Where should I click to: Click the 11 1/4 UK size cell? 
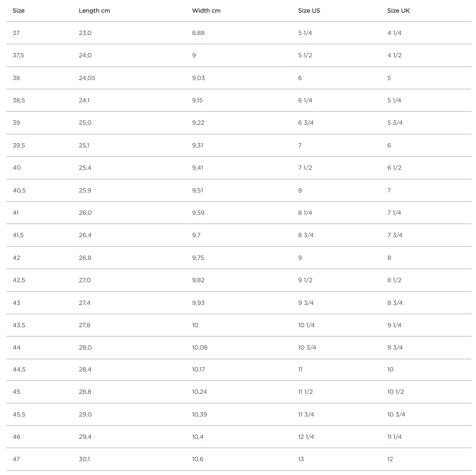(x=394, y=437)
